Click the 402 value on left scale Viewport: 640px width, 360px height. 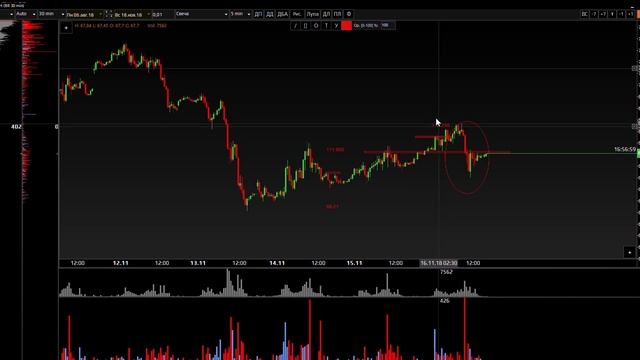coord(16,127)
